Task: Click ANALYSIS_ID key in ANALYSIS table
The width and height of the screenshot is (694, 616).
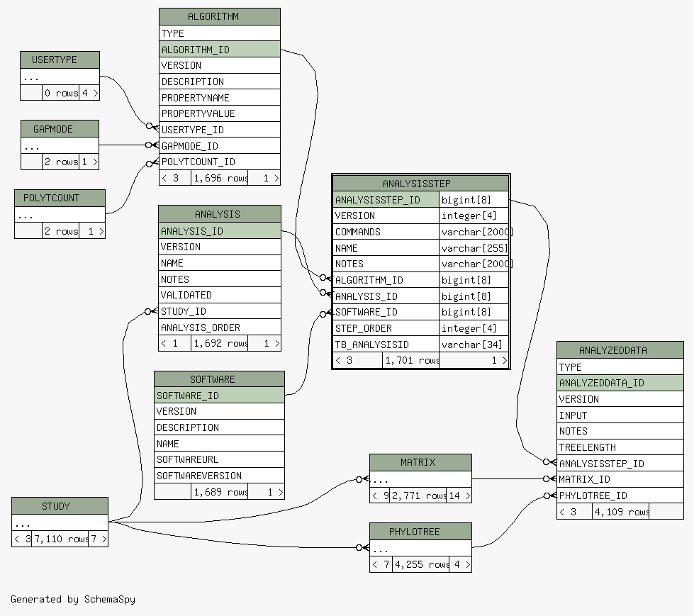Action: coord(220,230)
